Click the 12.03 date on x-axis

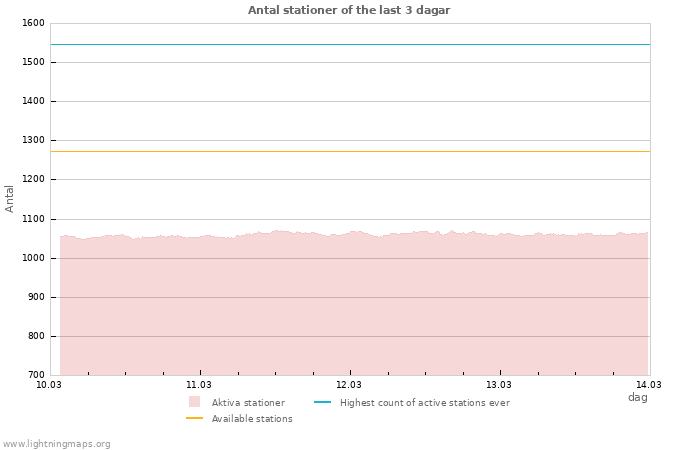click(x=349, y=384)
